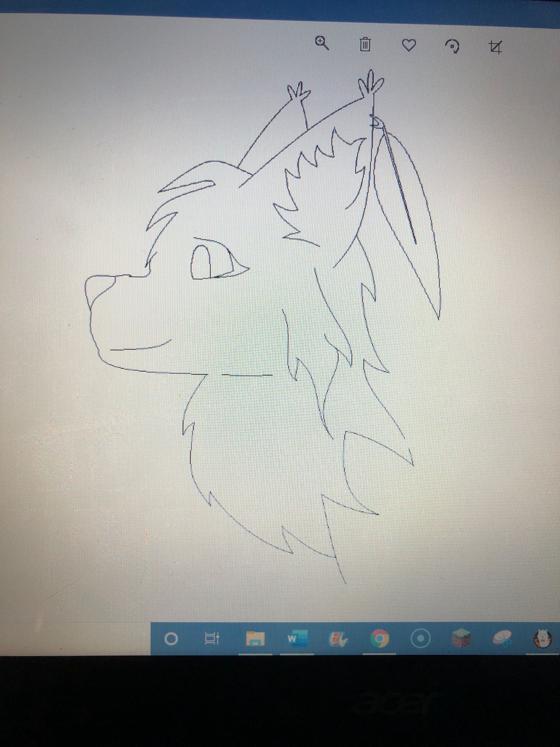
Task: Open the circular dot app in taskbar
Action: tap(420, 639)
